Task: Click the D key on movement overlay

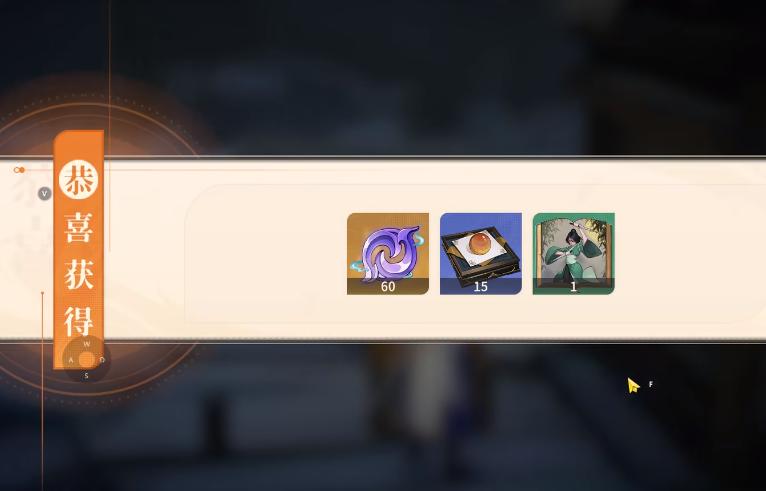Action: click(102, 360)
